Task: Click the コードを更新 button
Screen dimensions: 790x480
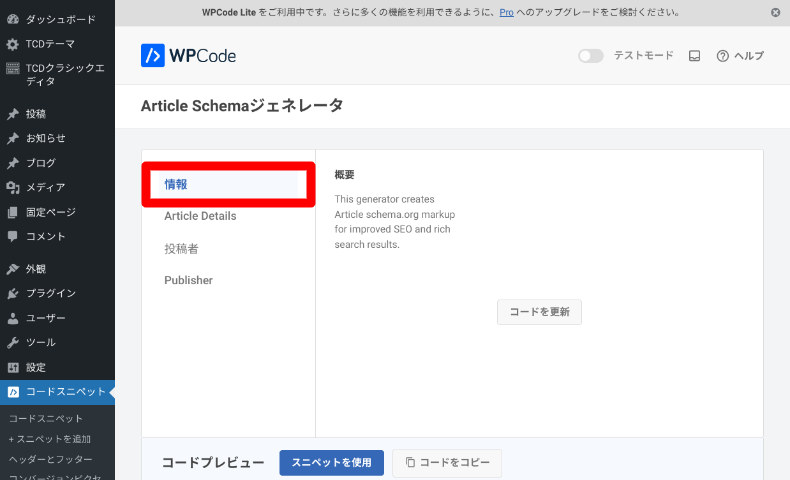Action: pos(539,312)
